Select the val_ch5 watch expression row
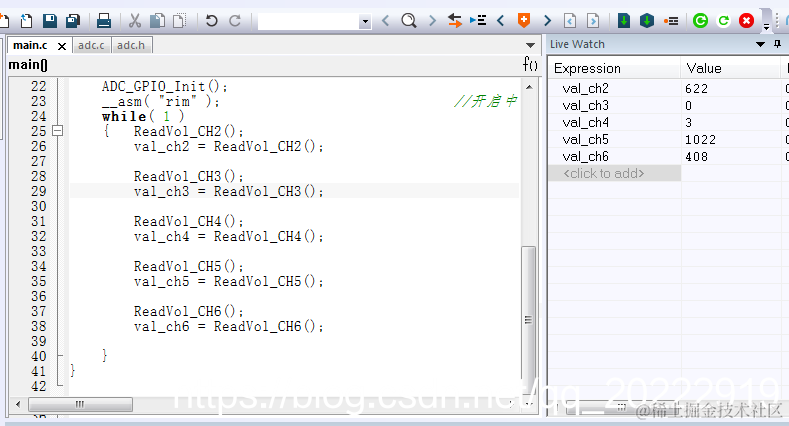Image resolution: width=789 pixels, height=426 pixels. pyautogui.click(x=667, y=139)
